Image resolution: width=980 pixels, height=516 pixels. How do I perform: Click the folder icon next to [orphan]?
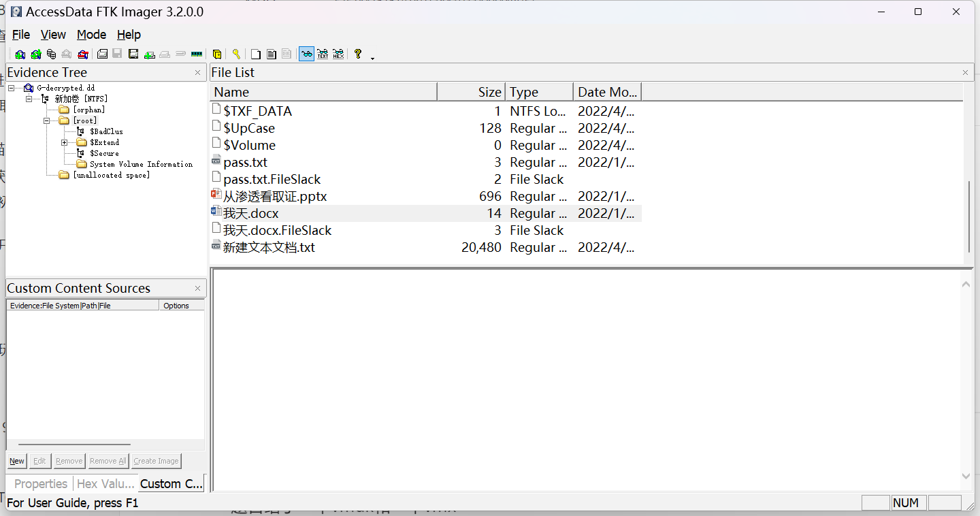[x=64, y=110]
